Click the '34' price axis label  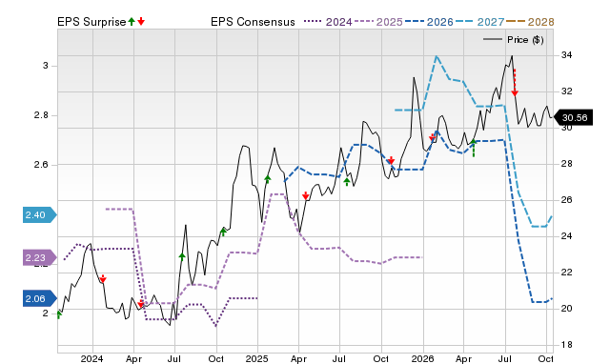[x=566, y=55]
